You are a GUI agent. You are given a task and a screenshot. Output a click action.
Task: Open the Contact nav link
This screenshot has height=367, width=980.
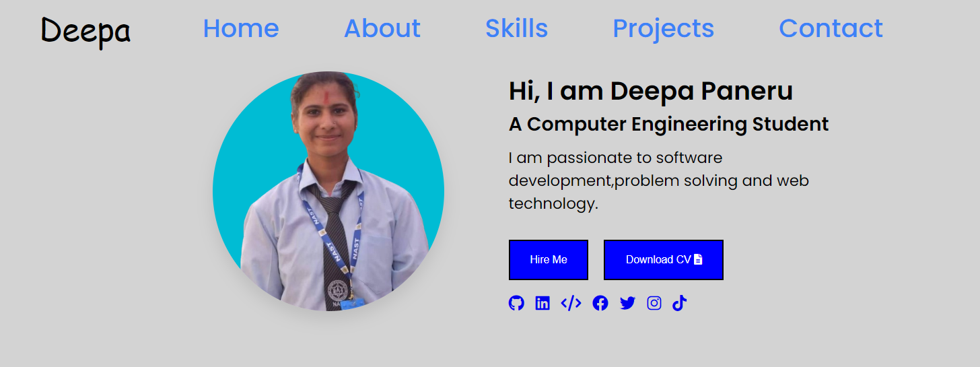[831, 28]
